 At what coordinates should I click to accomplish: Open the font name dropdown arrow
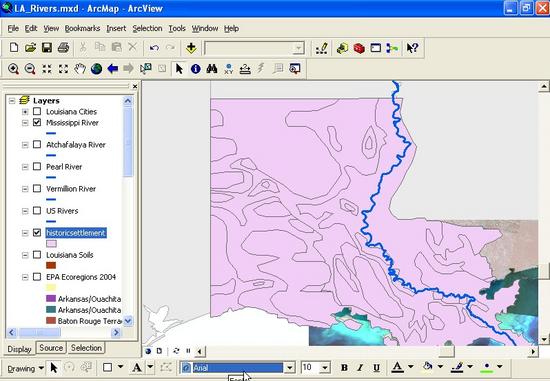click(x=290, y=368)
